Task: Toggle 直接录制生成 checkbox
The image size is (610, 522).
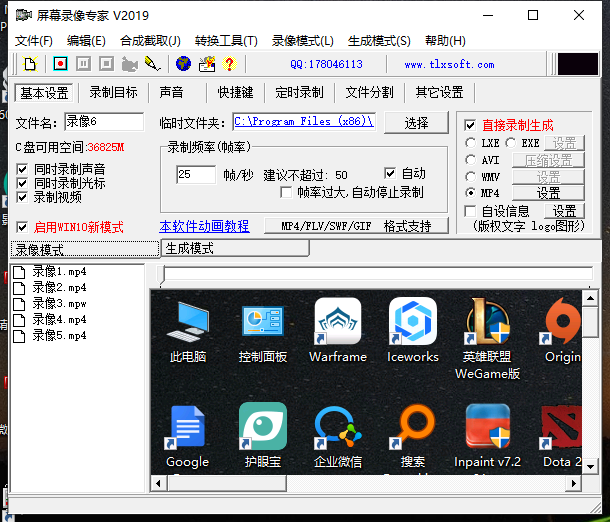Action: click(470, 125)
